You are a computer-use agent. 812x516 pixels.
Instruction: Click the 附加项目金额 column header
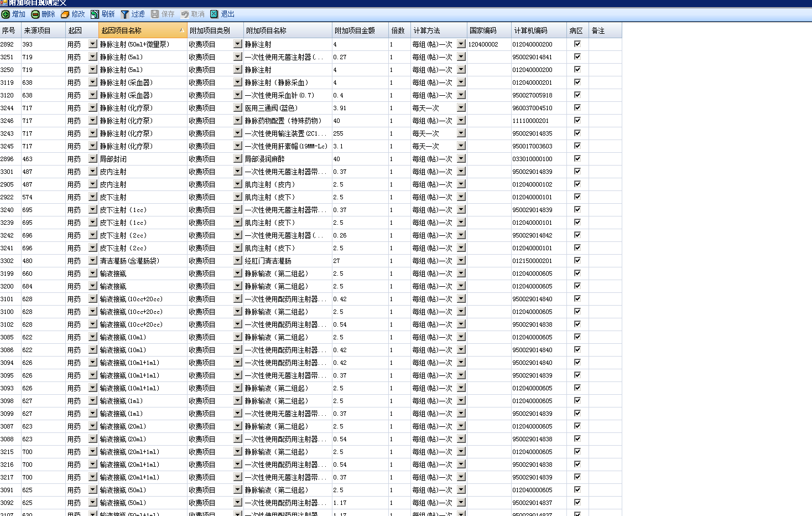361,30
